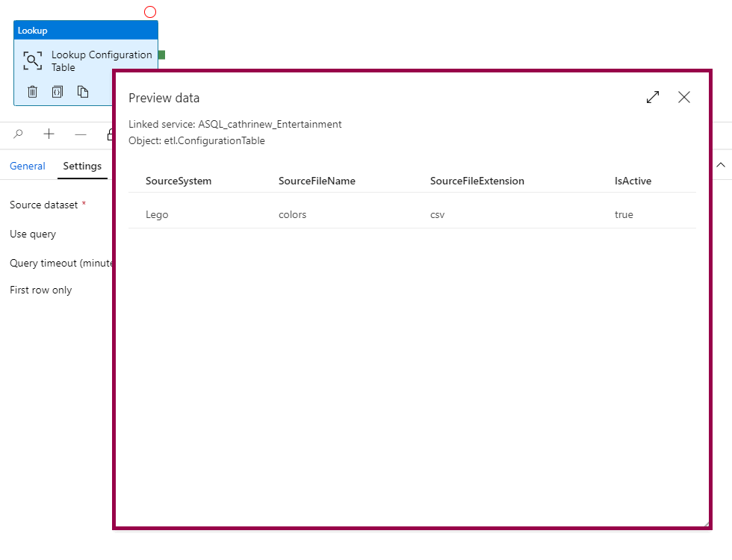Switch to the General tab
732x560 pixels.
pos(28,166)
